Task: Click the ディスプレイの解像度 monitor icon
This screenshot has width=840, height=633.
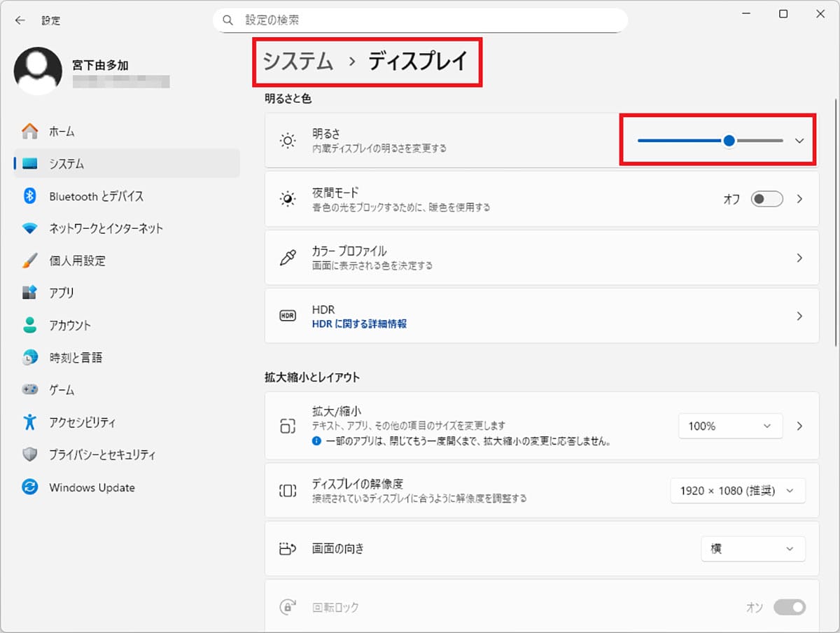Action: click(286, 490)
